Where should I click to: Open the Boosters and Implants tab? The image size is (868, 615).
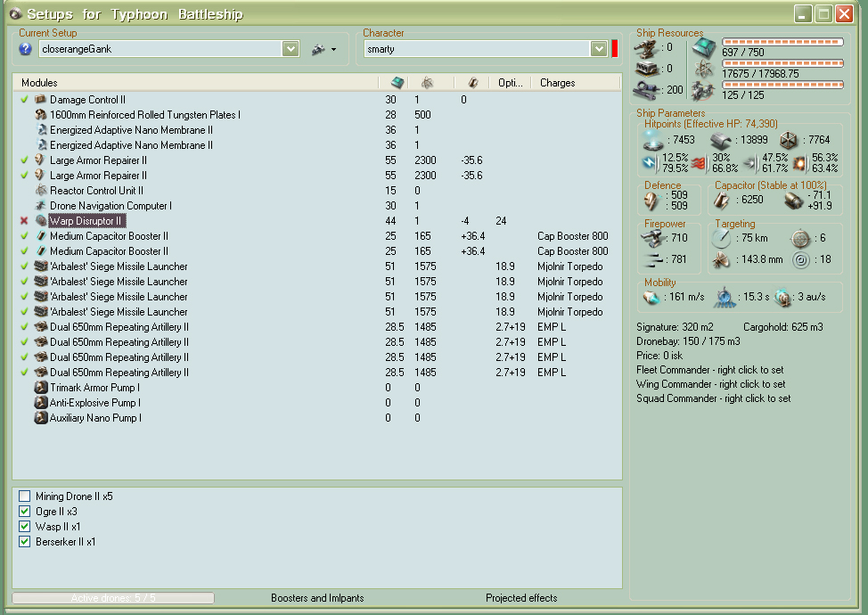317,598
